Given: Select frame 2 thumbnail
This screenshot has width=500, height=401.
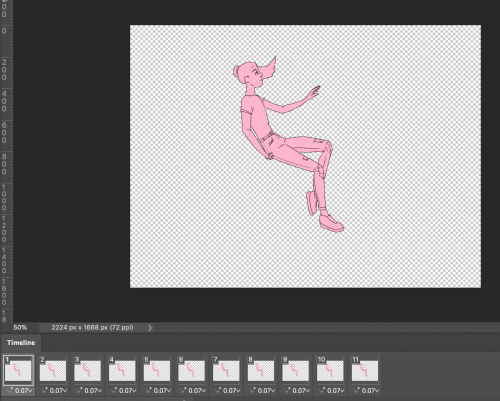Looking at the screenshot, I should pyautogui.click(x=53, y=370).
